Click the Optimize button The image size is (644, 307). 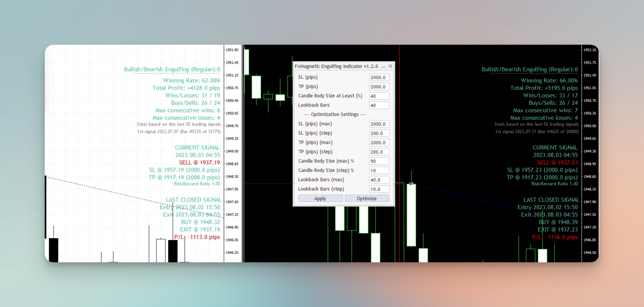coord(367,198)
